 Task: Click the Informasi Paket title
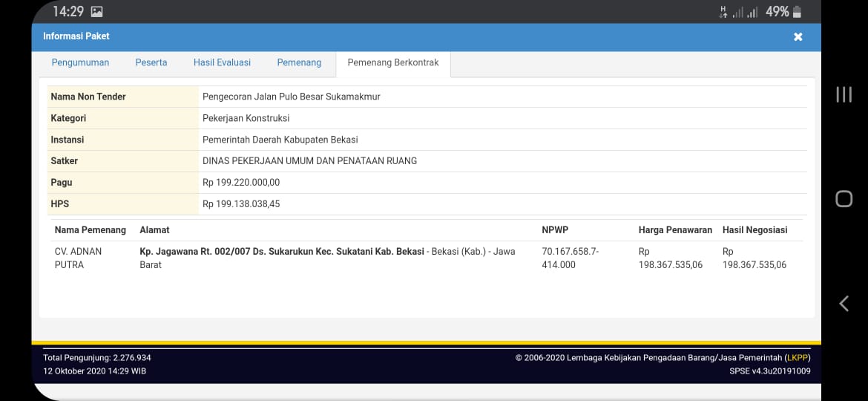(76, 36)
